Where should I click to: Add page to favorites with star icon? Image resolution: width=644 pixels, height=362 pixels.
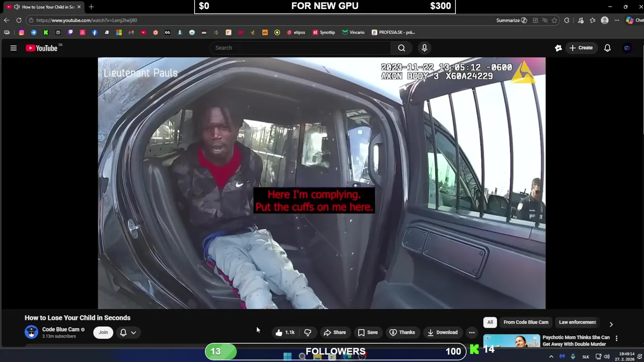click(x=554, y=20)
